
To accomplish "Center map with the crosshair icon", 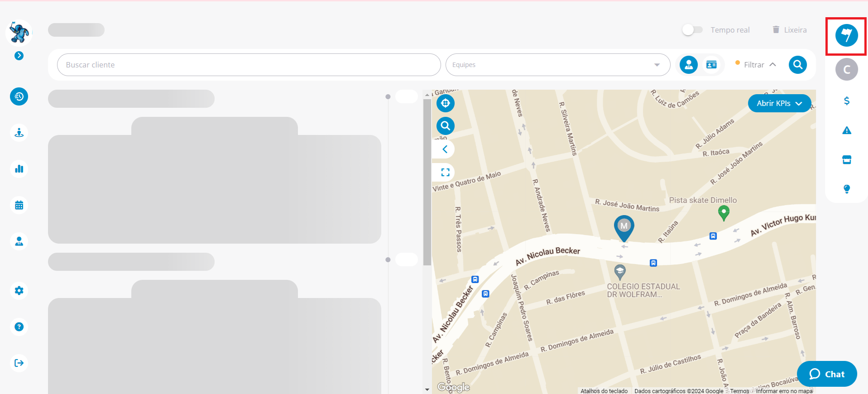I will pyautogui.click(x=446, y=103).
